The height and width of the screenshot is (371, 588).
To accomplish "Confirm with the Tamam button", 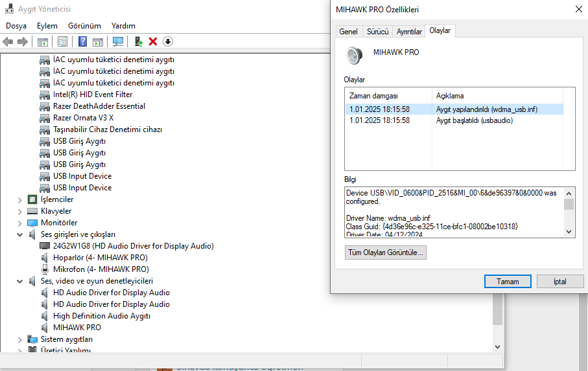I will [x=508, y=282].
